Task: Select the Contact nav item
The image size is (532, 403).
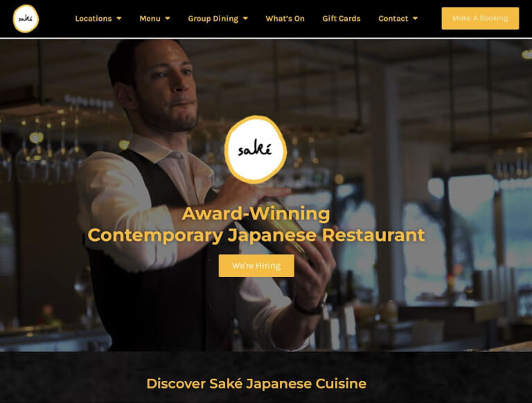Action: pyautogui.click(x=393, y=19)
